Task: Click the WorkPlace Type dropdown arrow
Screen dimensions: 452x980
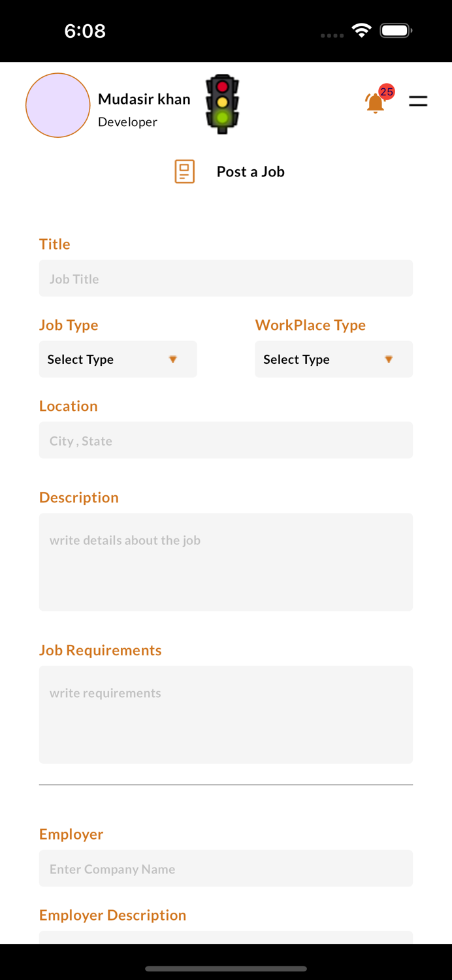Action: (x=389, y=359)
